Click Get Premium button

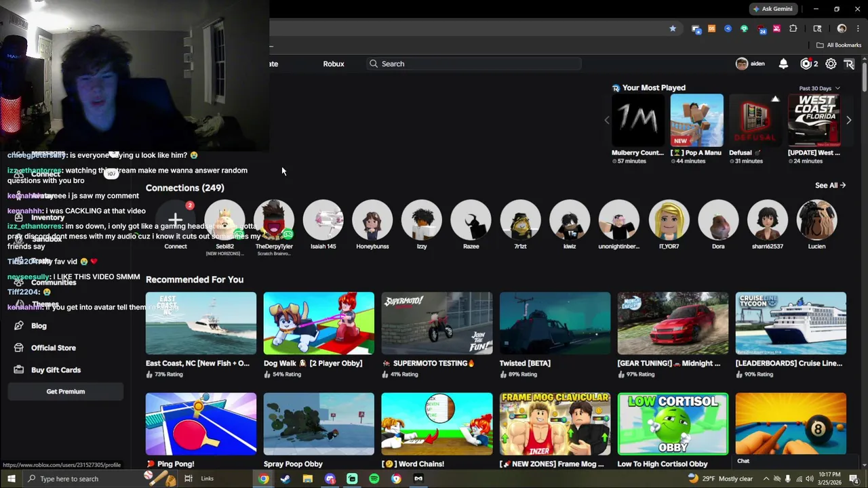pyautogui.click(x=66, y=392)
